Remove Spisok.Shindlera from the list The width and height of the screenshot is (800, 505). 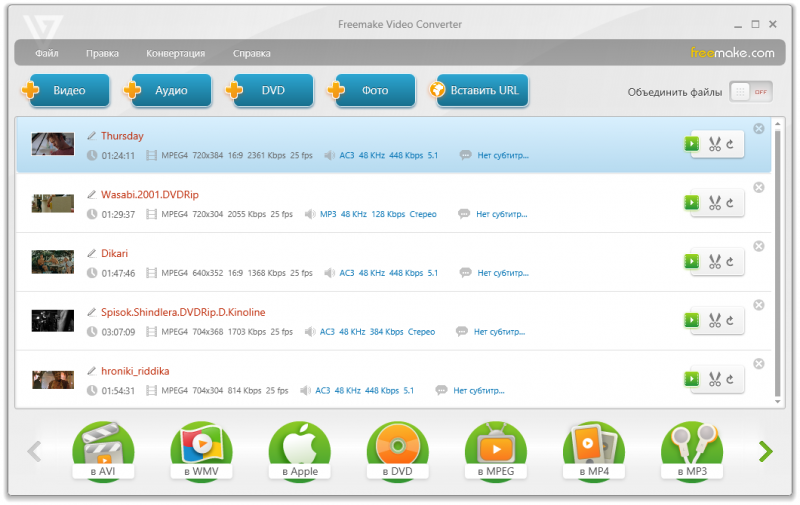pos(759,305)
